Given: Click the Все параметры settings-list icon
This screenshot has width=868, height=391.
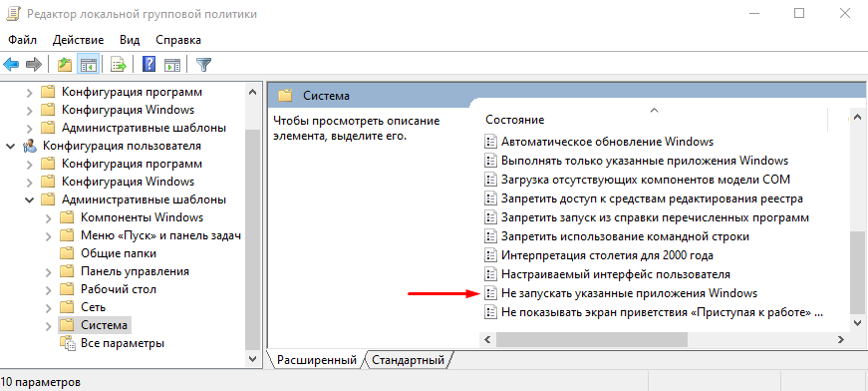Looking at the screenshot, I should 67,343.
